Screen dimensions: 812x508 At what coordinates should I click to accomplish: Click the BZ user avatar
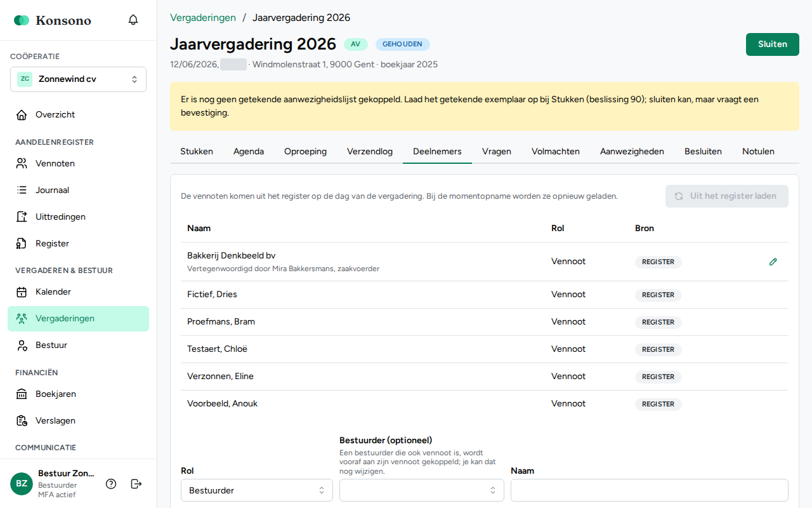pyautogui.click(x=22, y=484)
